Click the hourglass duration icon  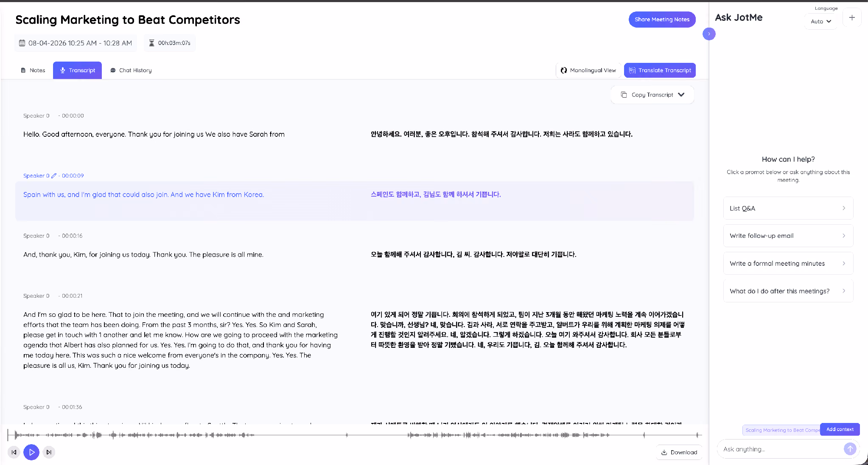[151, 43]
